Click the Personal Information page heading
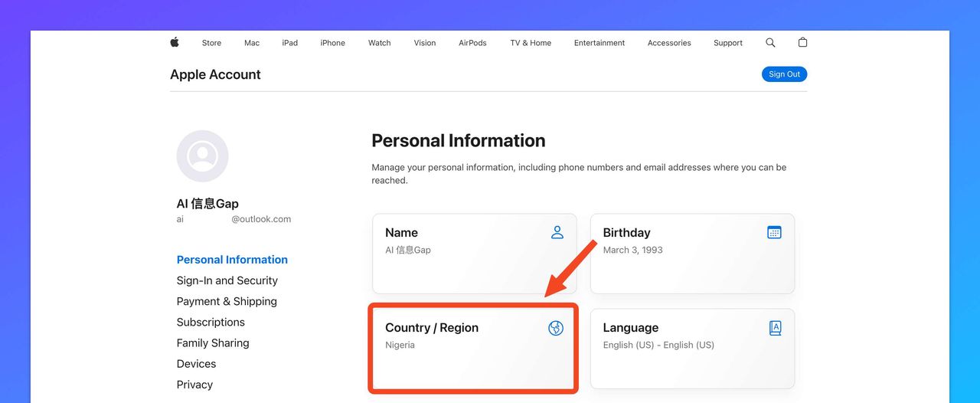The image size is (980, 403). pyautogui.click(x=459, y=141)
